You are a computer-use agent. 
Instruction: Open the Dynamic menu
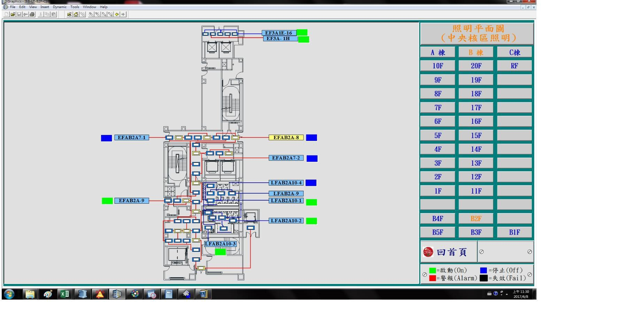[60, 7]
